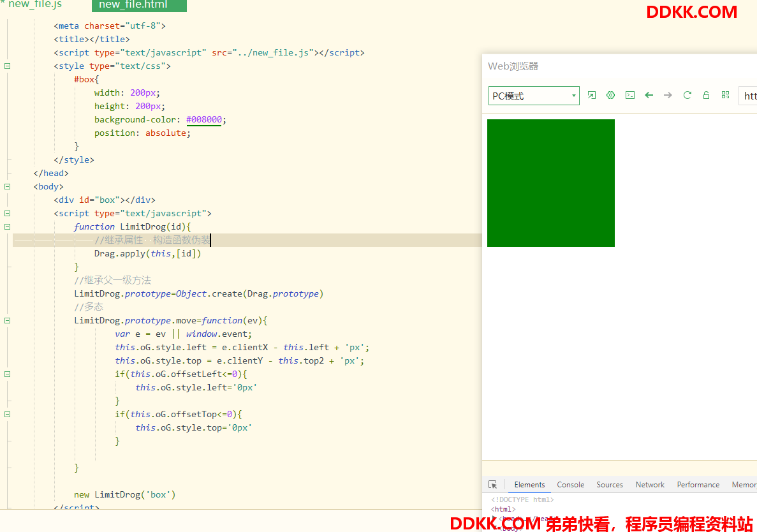
Task: Select the <html> node in Elements tree
Action: point(503,509)
